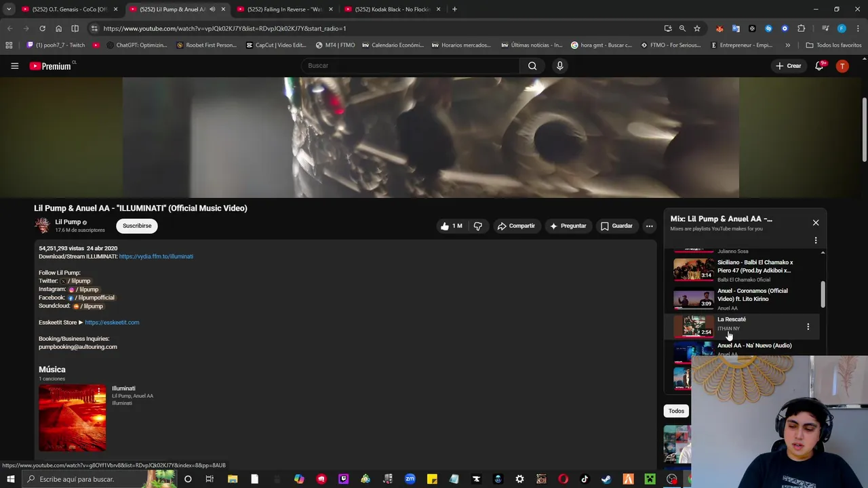Open Lil Pump channel avatar
868x488 pixels.
(43, 226)
